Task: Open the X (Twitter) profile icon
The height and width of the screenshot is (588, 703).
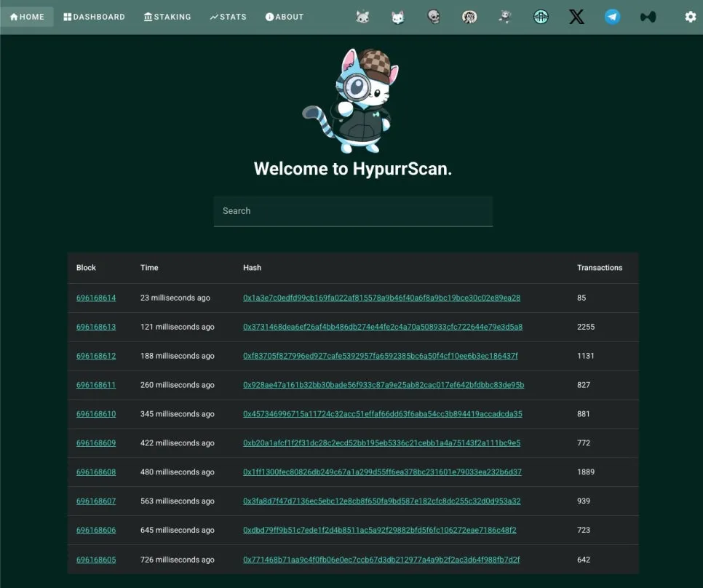Action: pos(576,17)
